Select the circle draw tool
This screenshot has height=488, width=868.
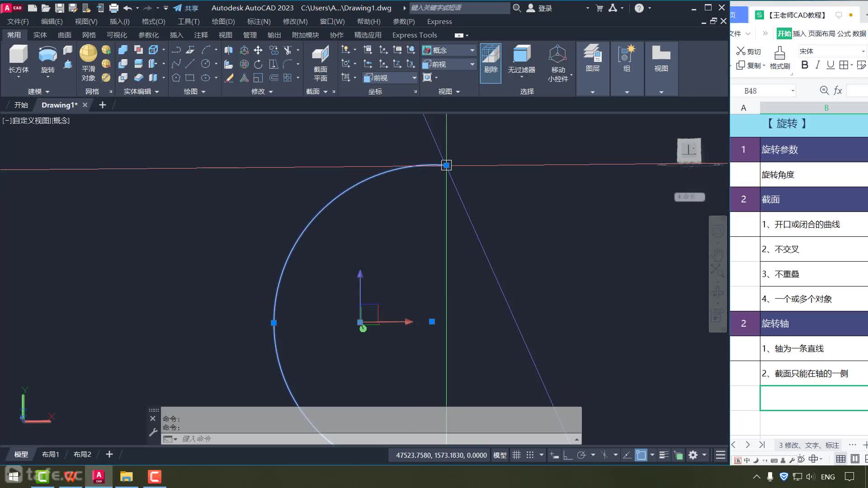point(205,64)
